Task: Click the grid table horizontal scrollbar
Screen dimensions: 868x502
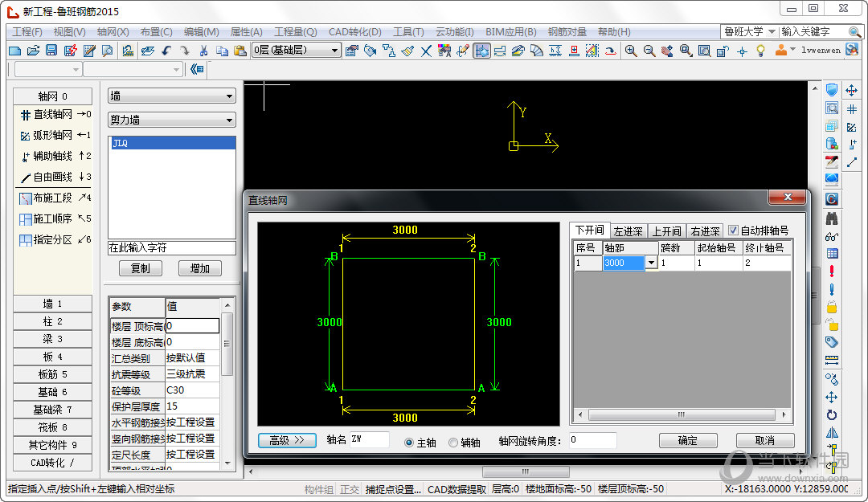Action: tap(682, 414)
